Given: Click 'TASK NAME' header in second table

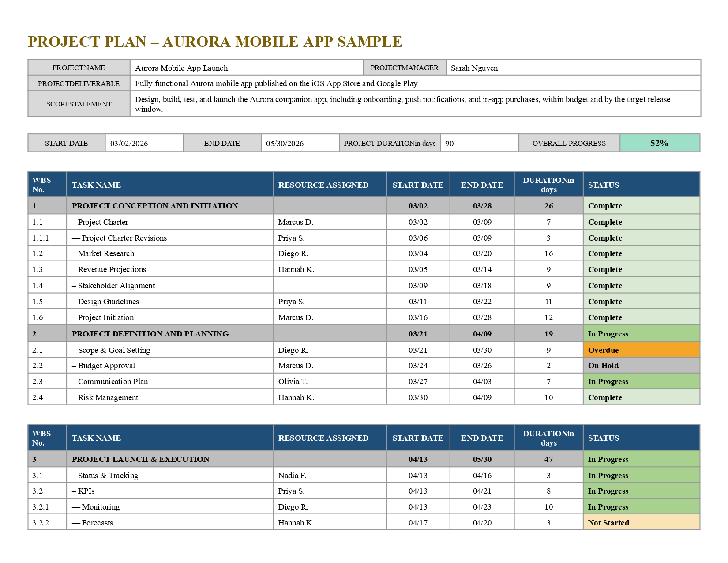Looking at the screenshot, I should (97, 438).
